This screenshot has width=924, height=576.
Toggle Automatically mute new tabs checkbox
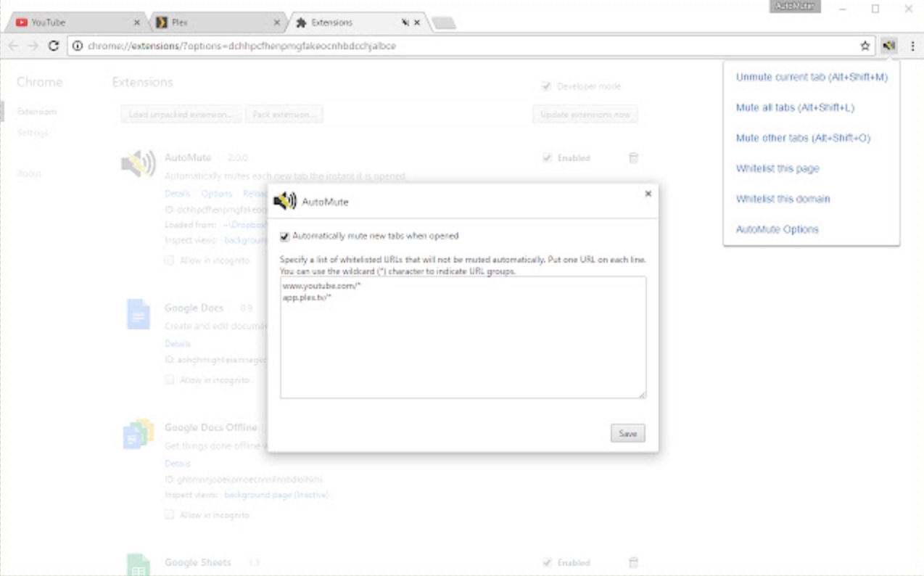coord(285,236)
